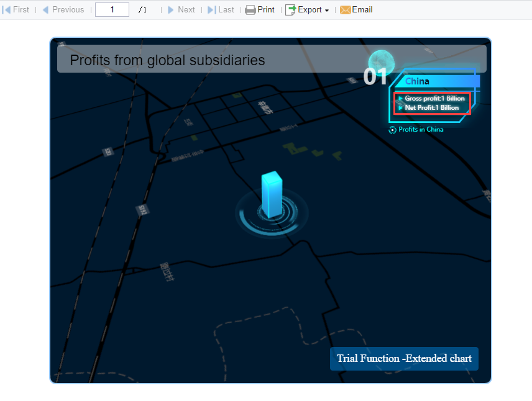Click the triangle marker before Net Profit
The height and width of the screenshot is (401, 532).
click(400, 107)
